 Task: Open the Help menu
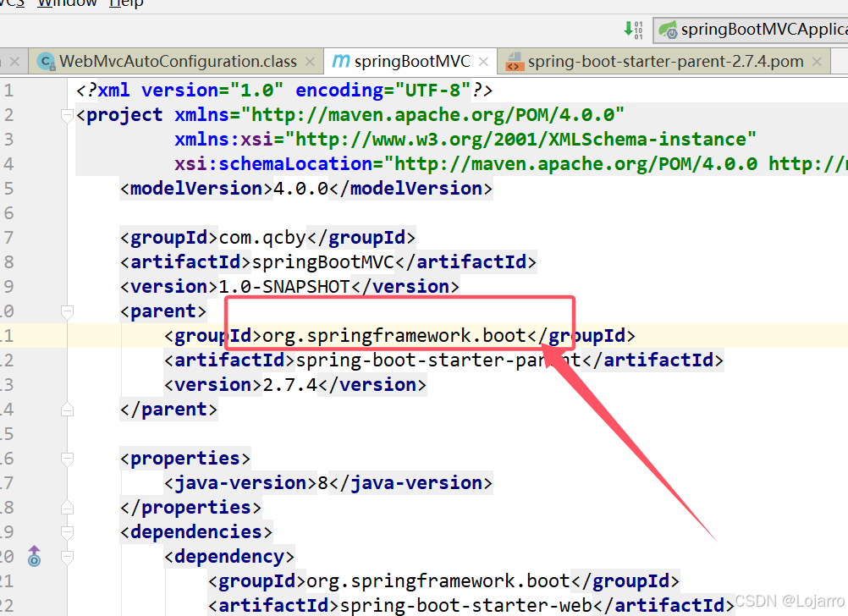125,4
